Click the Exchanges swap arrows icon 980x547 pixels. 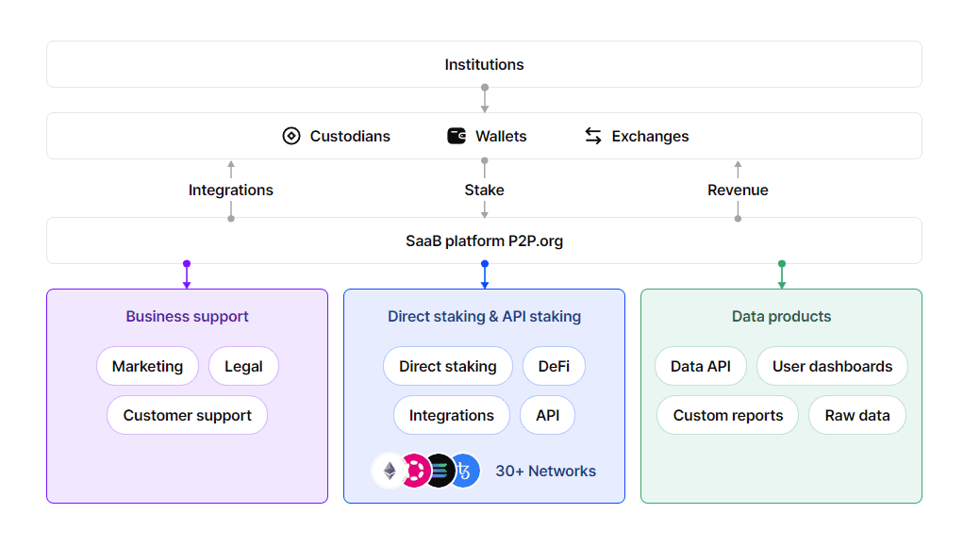tap(593, 136)
